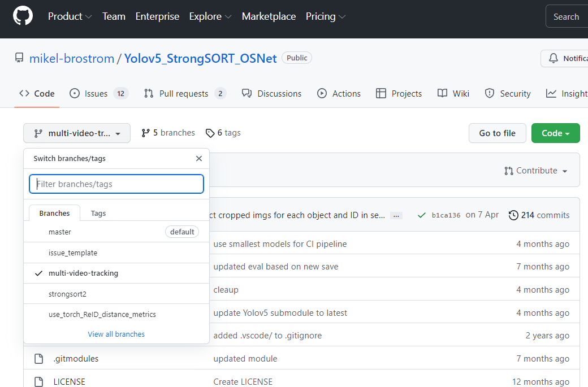Screen dimensions: 588x387
Task: Switch to the Discussions tab
Action: click(x=271, y=94)
